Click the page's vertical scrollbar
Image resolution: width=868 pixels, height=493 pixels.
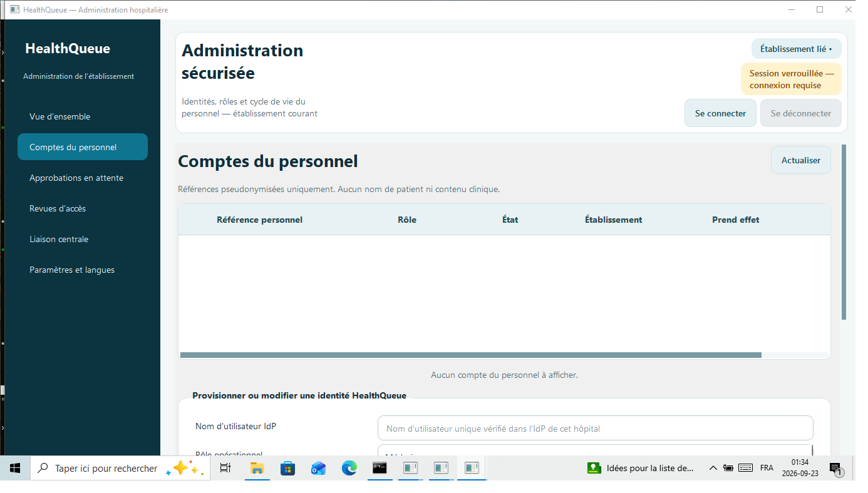[x=844, y=232]
